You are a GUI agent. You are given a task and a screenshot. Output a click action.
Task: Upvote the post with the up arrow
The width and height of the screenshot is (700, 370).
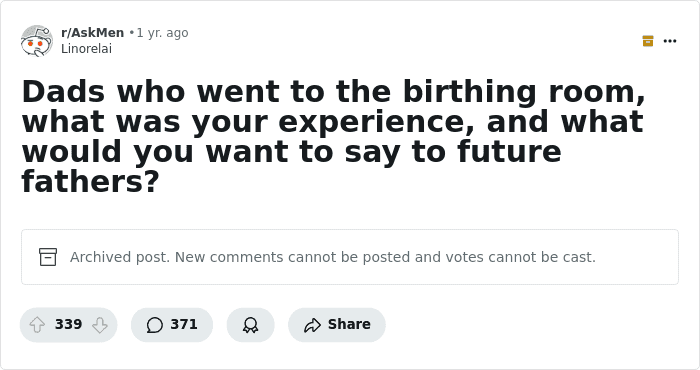click(x=37, y=324)
